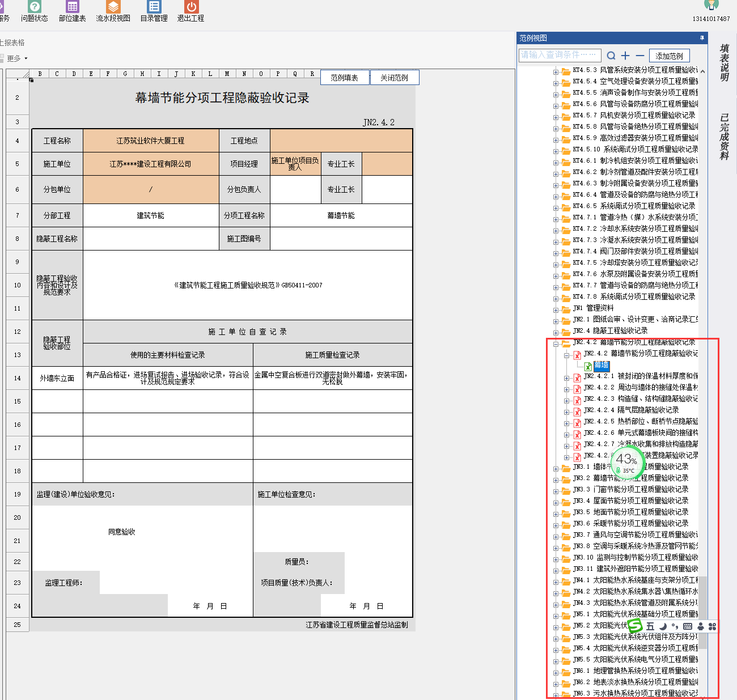Screen dimensions: 737x700
Task: Expand the KT4.6.1 制冷机组安装 node
Action: [x=556, y=162]
